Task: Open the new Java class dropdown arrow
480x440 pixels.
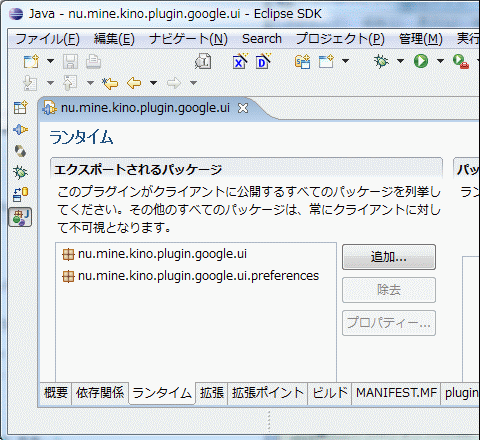Action: click(x=346, y=61)
